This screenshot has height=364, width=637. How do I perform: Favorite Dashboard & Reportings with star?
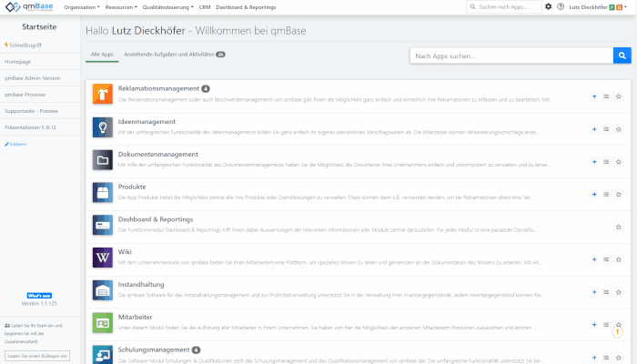[x=618, y=227]
